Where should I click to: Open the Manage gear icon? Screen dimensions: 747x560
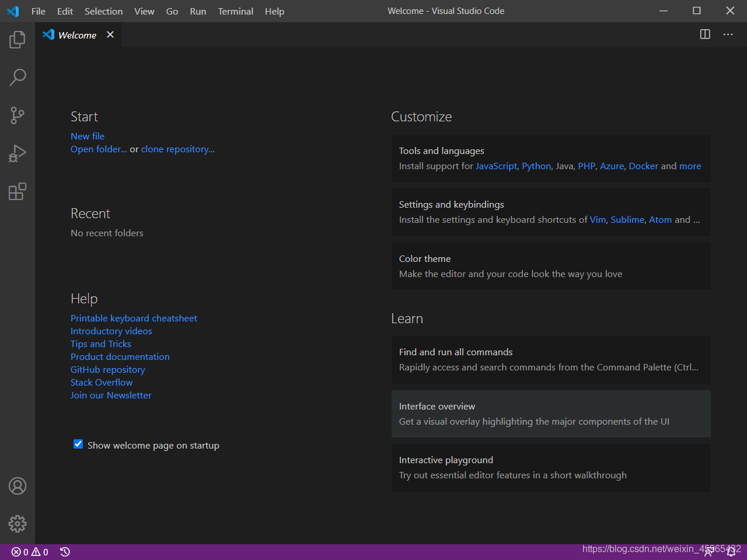(18, 524)
